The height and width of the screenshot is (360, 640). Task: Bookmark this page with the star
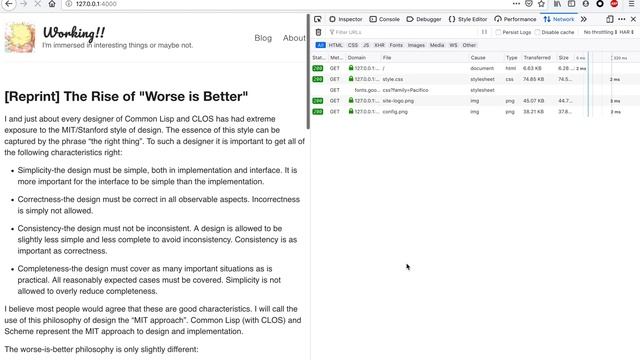click(x=541, y=4)
